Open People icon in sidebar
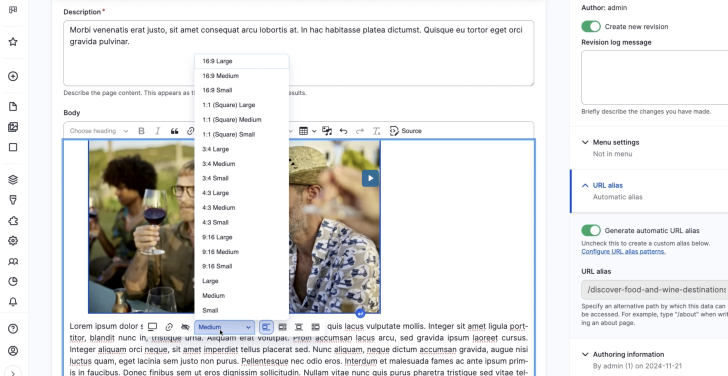The width and height of the screenshot is (728, 376). pos(13,261)
